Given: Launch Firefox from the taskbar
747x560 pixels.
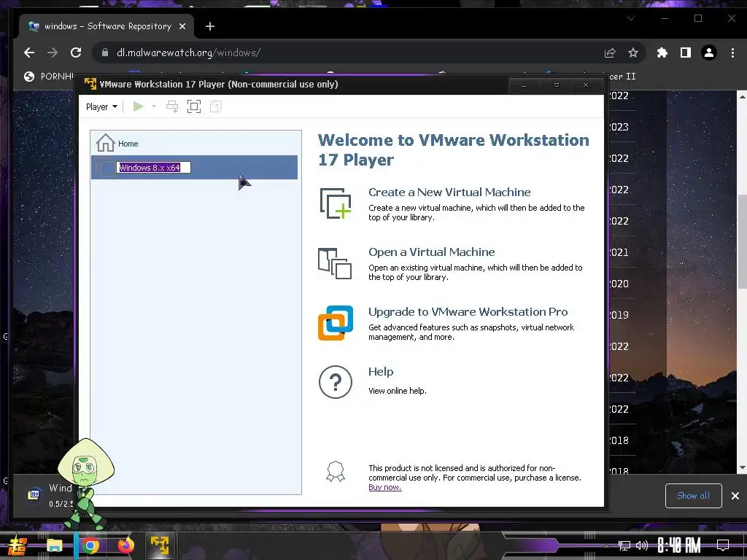Looking at the screenshot, I should pyautogui.click(x=125, y=545).
